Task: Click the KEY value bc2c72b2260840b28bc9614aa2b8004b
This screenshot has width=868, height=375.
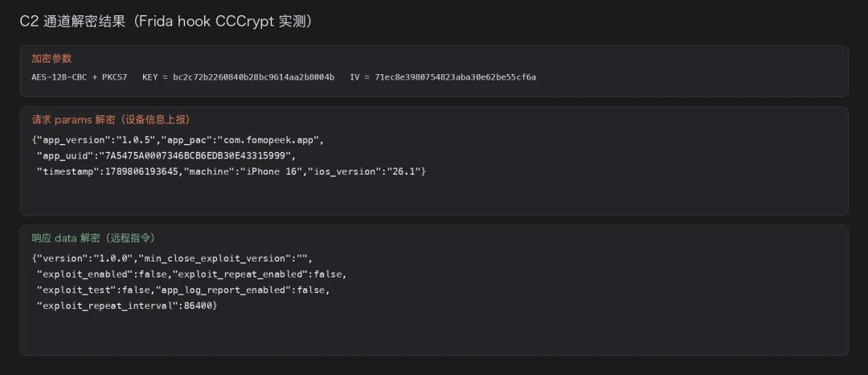Action: [253, 77]
